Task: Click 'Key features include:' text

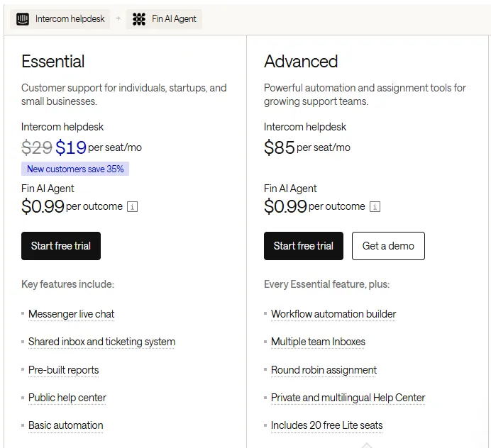Action: click(x=67, y=284)
